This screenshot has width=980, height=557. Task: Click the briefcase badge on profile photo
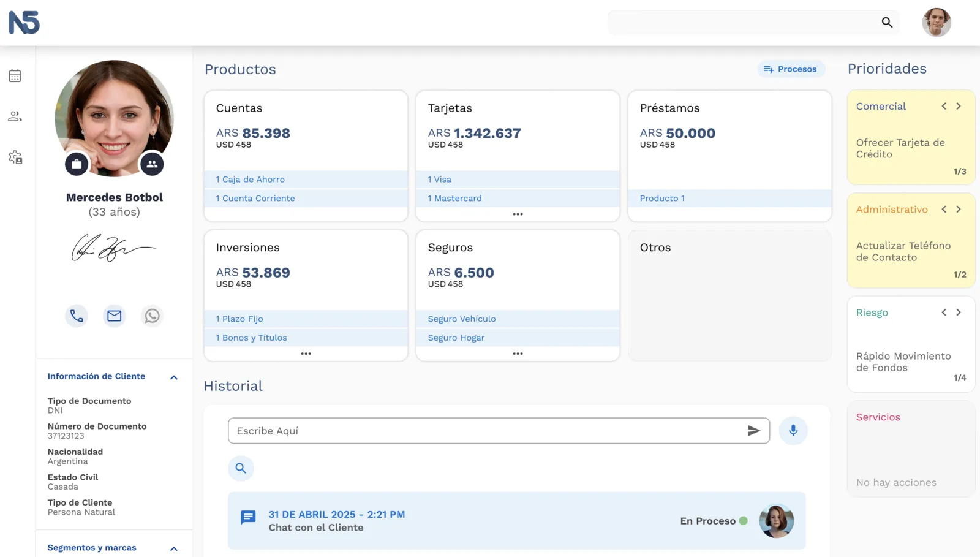[77, 164]
